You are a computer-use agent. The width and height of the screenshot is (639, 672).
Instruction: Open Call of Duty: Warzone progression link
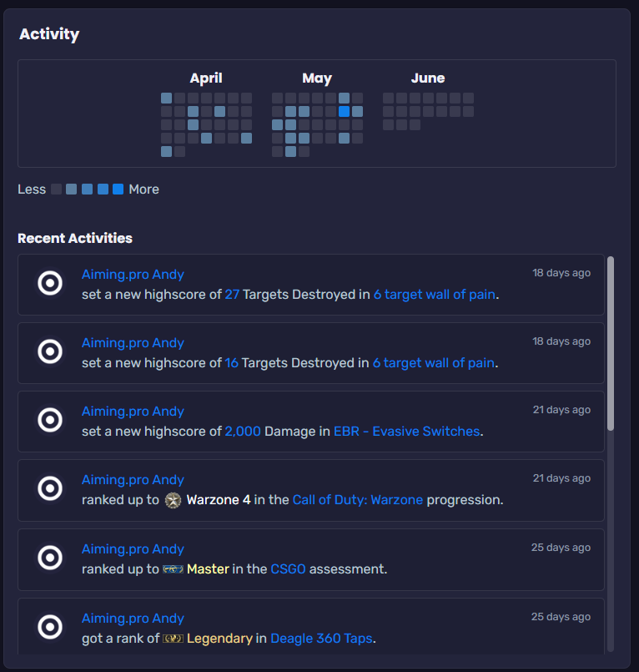(357, 500)
